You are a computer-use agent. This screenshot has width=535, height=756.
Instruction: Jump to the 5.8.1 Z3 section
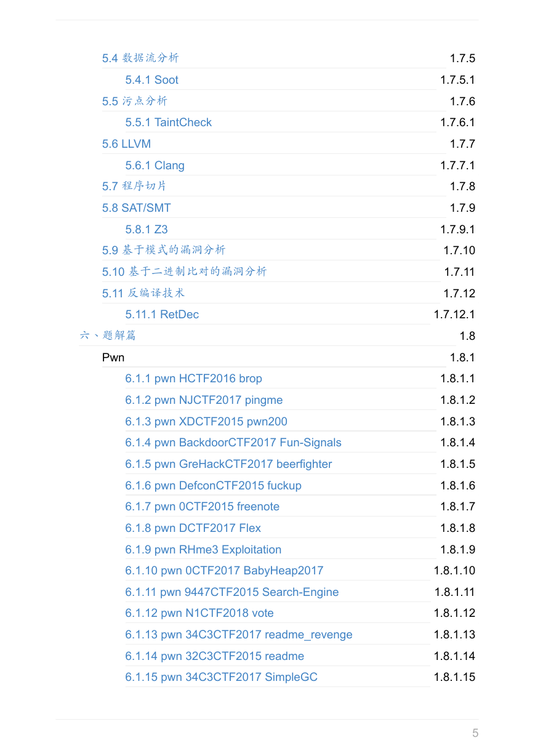(x=146, y=230)
